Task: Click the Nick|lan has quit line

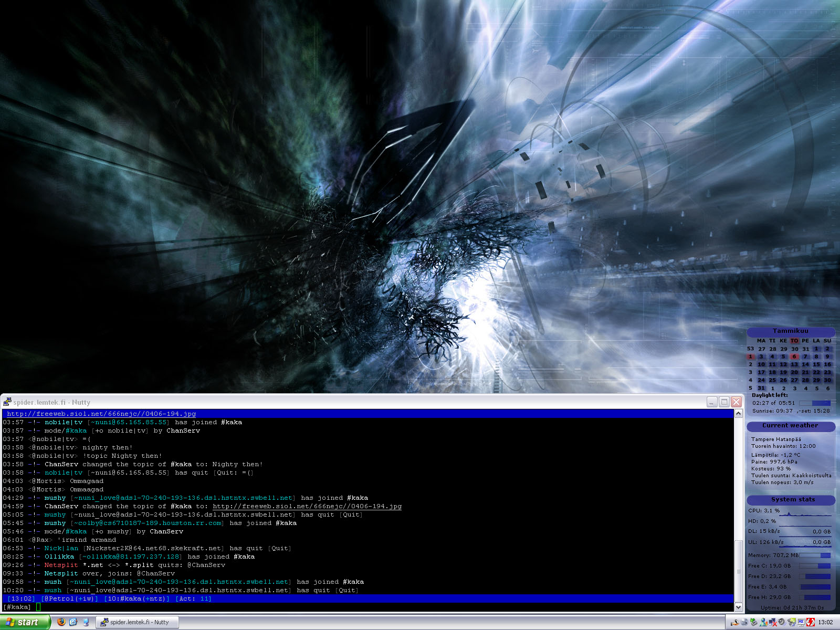Action: (147, 548)
